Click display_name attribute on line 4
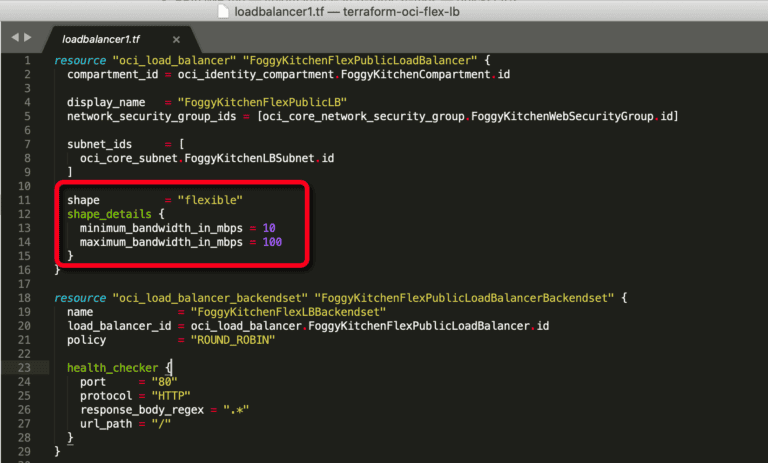This screenshot has height=463, width=768. click(x=106, y=102)
